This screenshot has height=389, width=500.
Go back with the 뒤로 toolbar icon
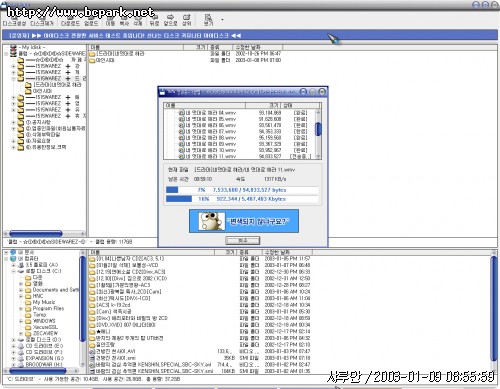(x=154, y=20)
